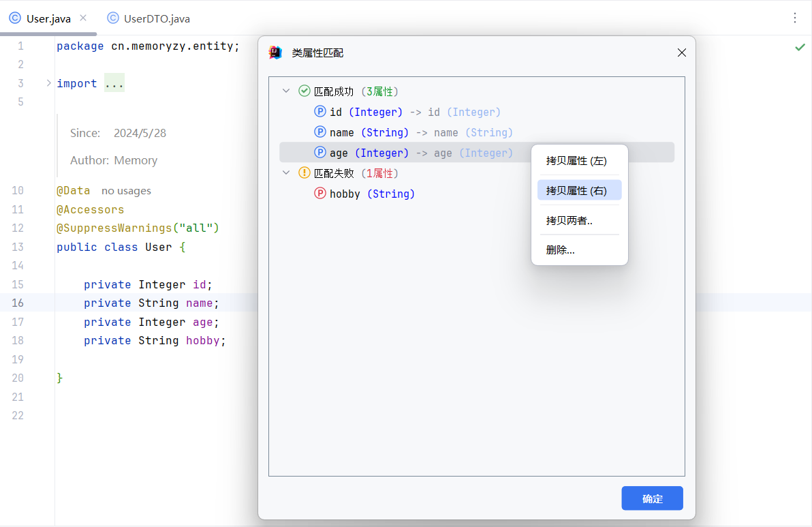Select 删除... in context menu
This screenshot has height=527, width=812.
[561, 250]
